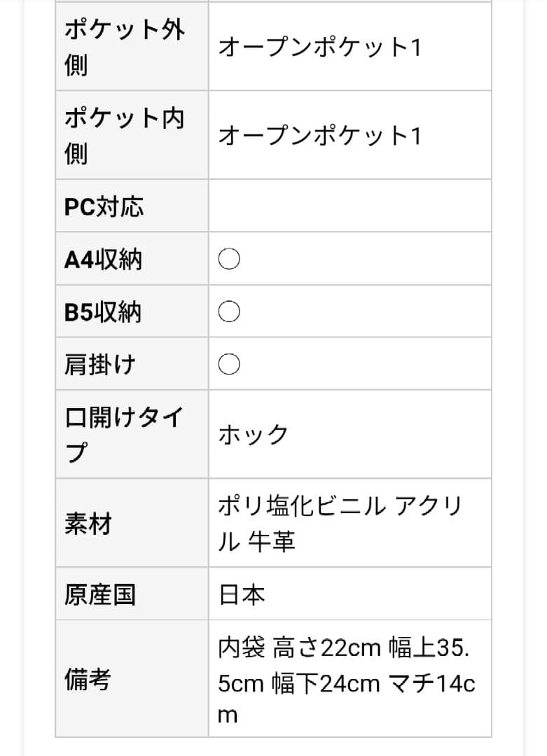
Task: Click the circle mark for B5収納
Action: tap(229, 311)
